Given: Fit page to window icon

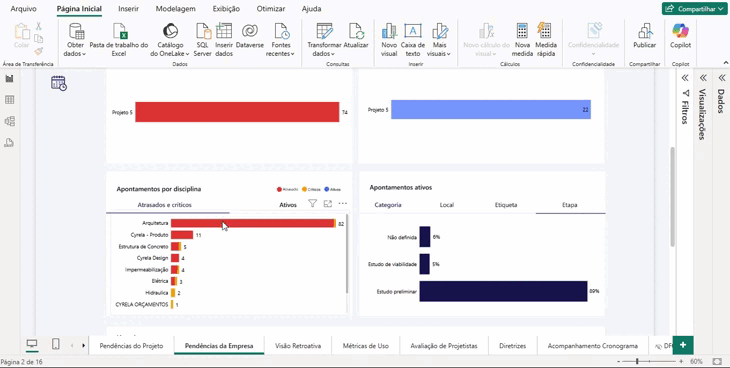Looking at the screenshot, I should coord(717,361).
